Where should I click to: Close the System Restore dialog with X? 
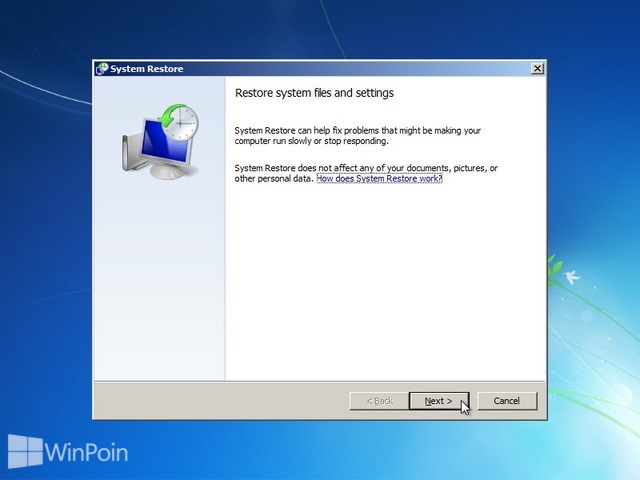[x=538, y=69]
